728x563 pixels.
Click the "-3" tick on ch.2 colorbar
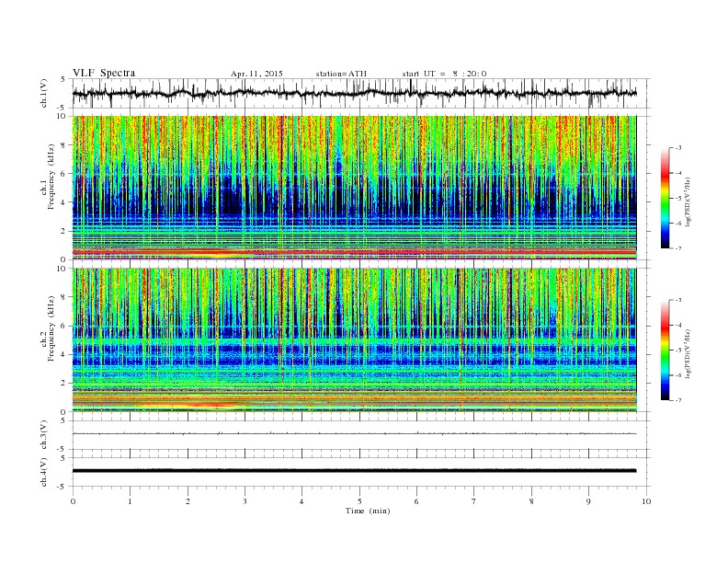coord(678,300)
